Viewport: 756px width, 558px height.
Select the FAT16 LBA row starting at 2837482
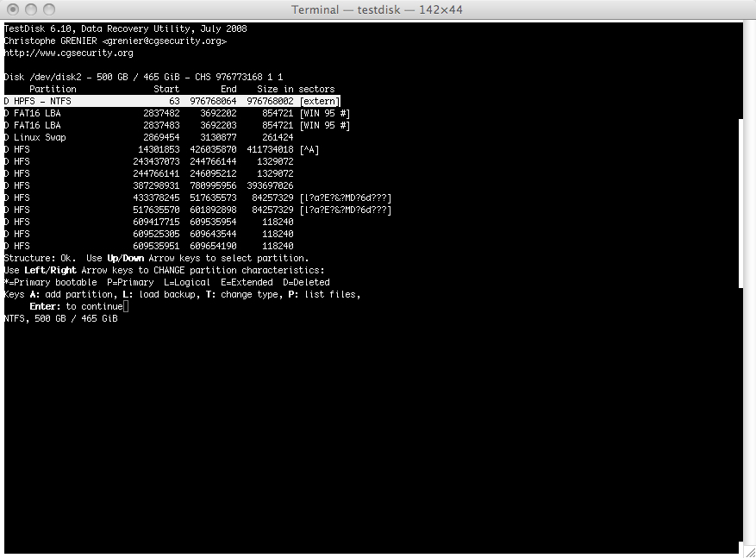177,113
